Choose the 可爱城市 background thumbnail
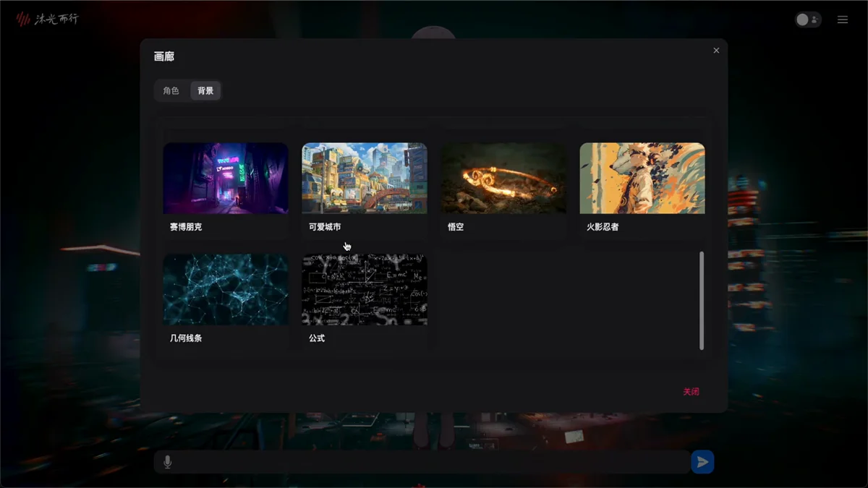 point(365,178)
